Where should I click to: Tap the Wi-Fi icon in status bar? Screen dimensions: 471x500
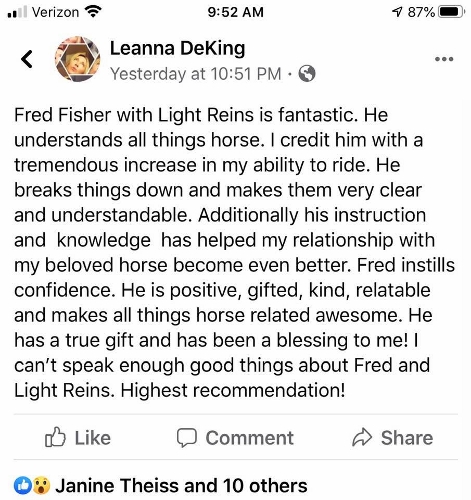point(93,12)
